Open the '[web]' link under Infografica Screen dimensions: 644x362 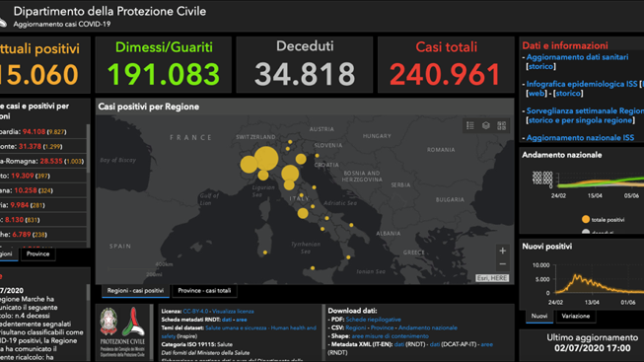[537, 94]
